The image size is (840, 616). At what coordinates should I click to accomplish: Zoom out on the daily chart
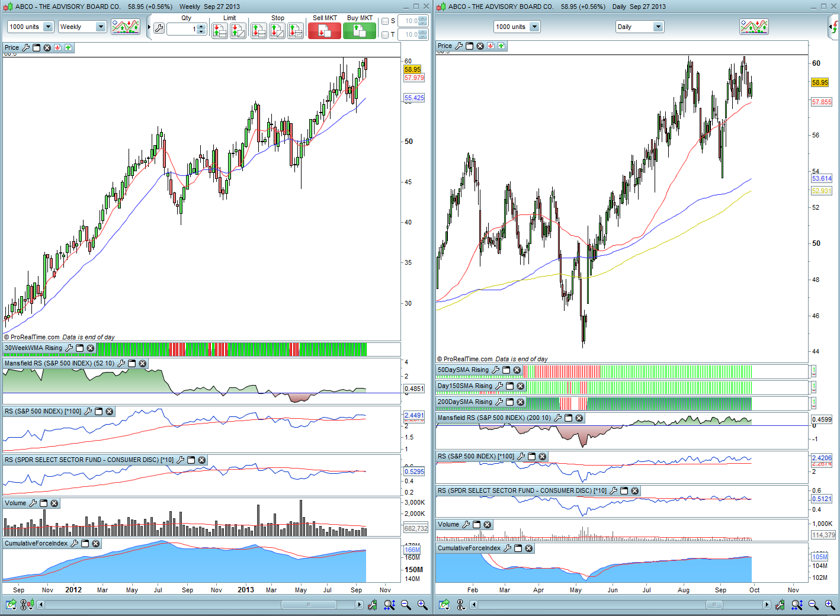pos(813,605)
